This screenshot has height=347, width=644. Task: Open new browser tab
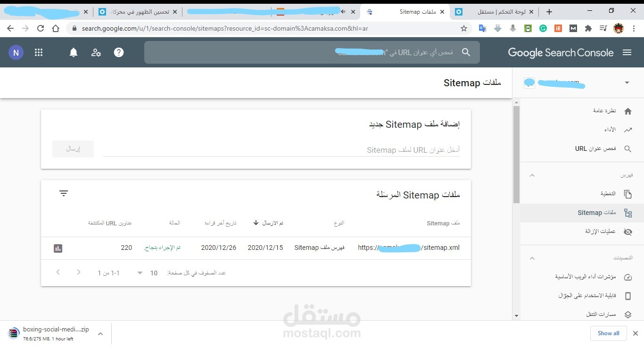pyautogui.click(x=549, y=12)
